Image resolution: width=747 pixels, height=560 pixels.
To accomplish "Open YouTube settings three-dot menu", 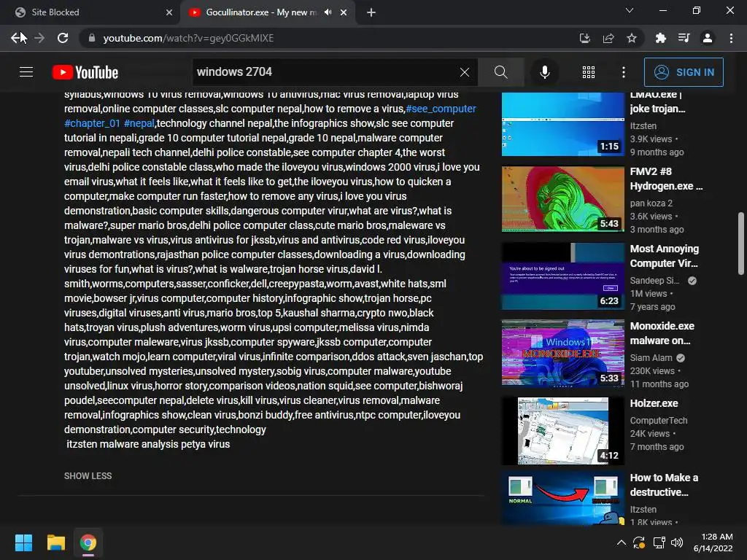I will [x=624, y=72].
